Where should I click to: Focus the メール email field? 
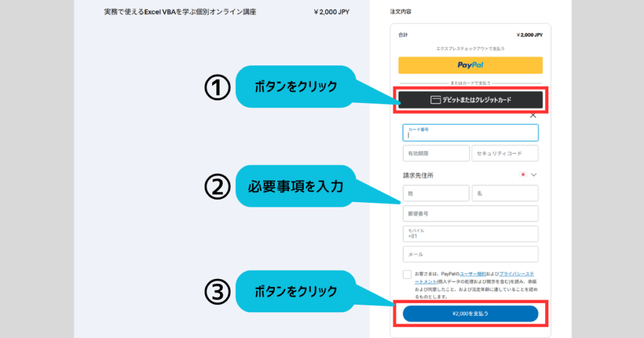470,254
